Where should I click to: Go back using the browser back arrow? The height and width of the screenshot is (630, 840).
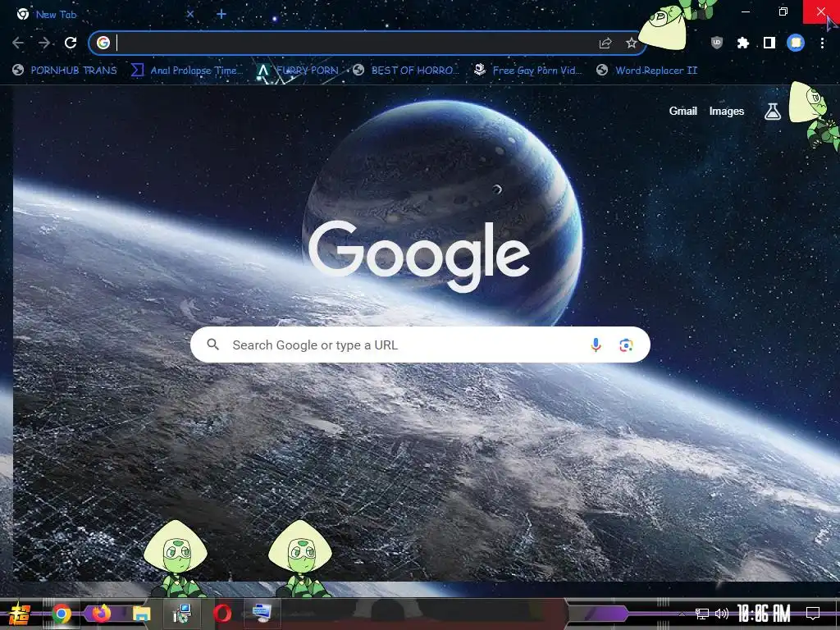tap(18, 43)
